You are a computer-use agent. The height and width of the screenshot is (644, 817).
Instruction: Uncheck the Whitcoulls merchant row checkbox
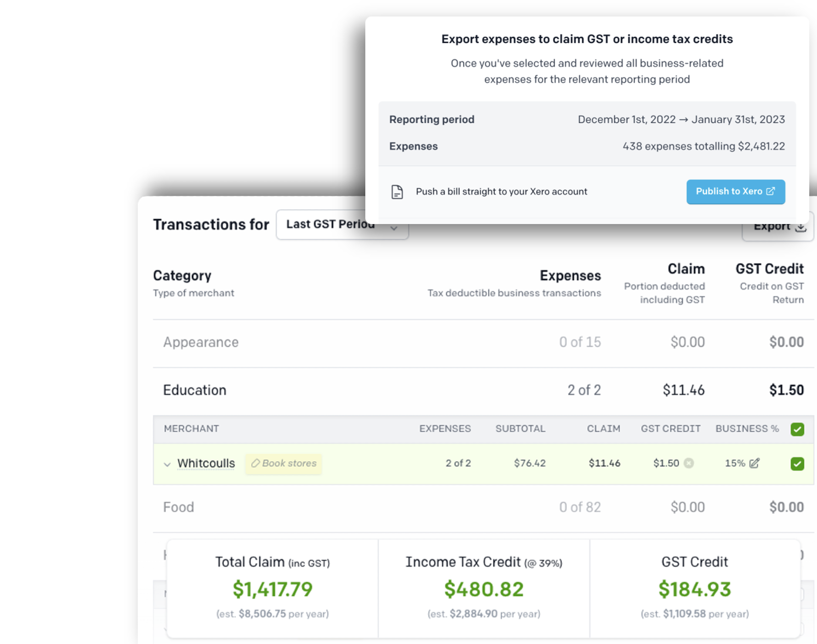point(797,464)
